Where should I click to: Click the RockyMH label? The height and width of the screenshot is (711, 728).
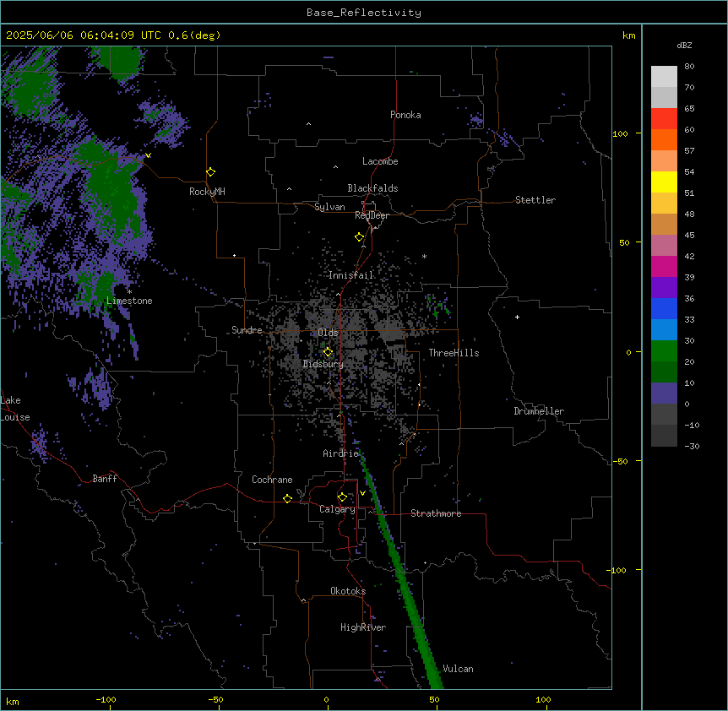(207, 192)
